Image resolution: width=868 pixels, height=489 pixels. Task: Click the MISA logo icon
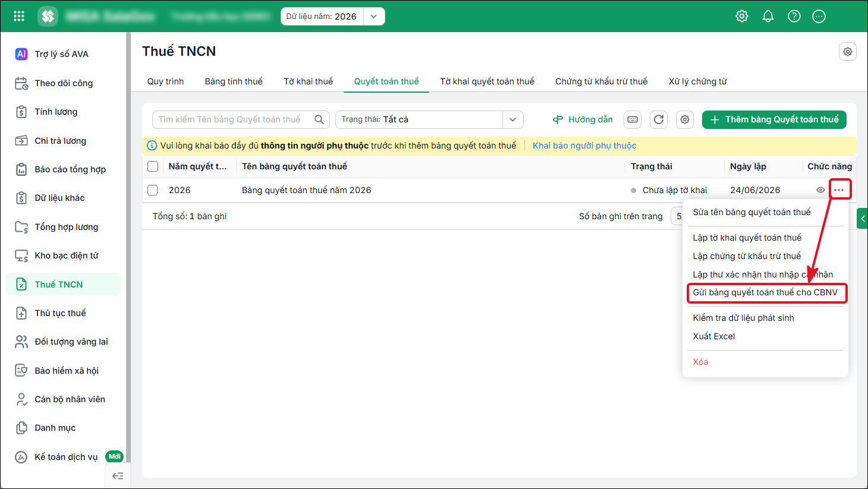coord(48,16)
